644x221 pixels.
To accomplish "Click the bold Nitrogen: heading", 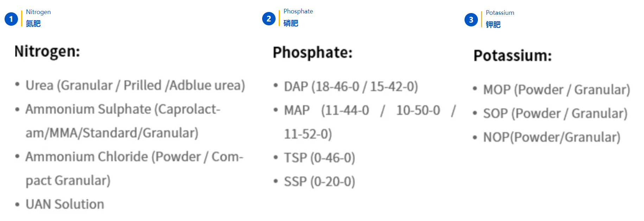I will click(47, 51).
